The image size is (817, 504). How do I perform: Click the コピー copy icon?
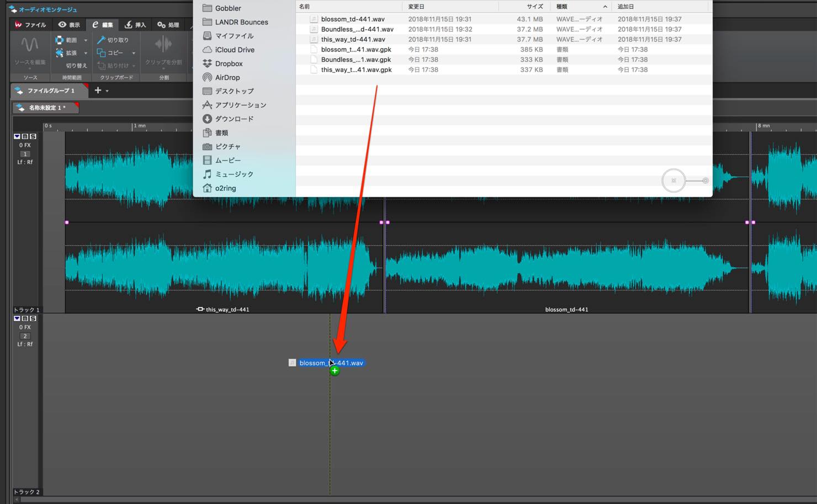101,52
